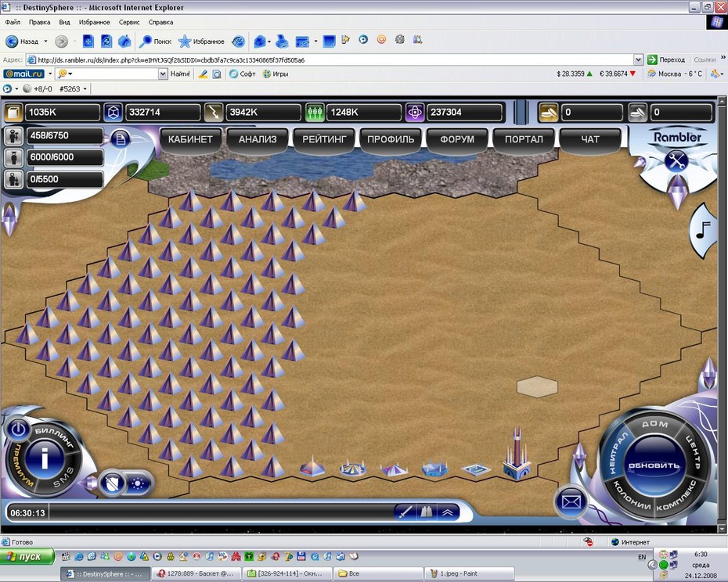Open the Профиль page
The image size is (728, 582).
391,139
